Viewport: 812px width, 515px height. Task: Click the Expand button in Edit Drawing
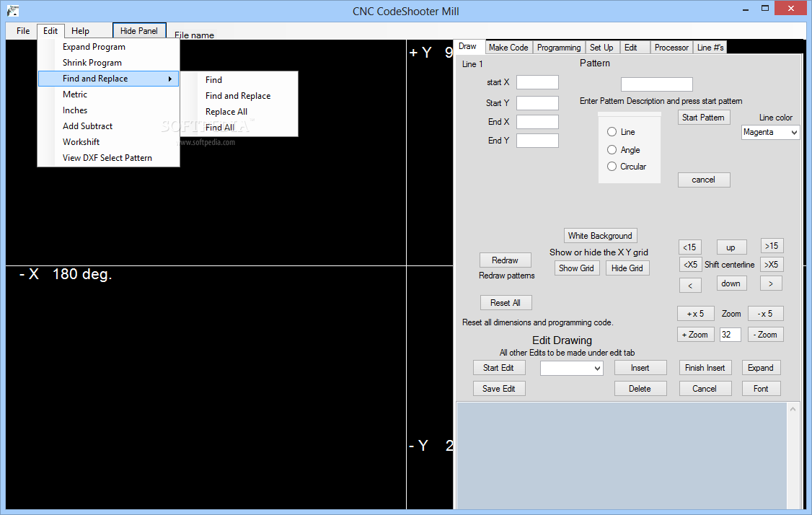761,368
